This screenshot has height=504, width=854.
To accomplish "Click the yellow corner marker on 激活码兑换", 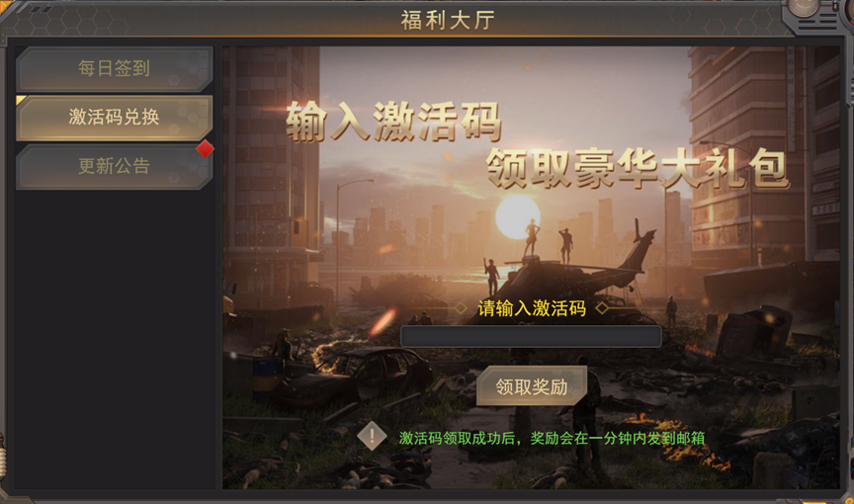I will point(21,100).
